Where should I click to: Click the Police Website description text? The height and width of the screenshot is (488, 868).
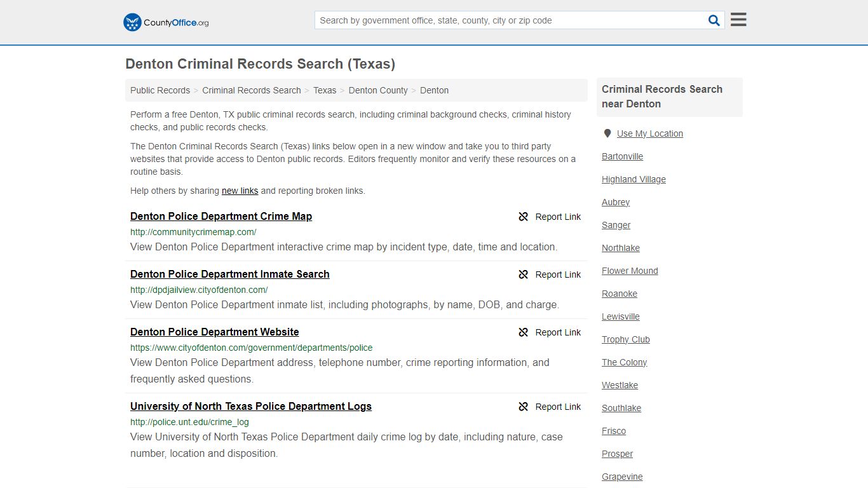pyautogui.click(x=340, y=371)
